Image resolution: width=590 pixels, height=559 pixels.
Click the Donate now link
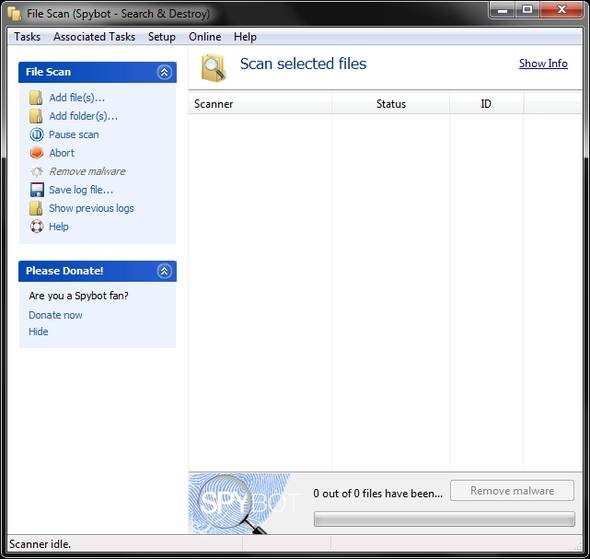(55, 315)
